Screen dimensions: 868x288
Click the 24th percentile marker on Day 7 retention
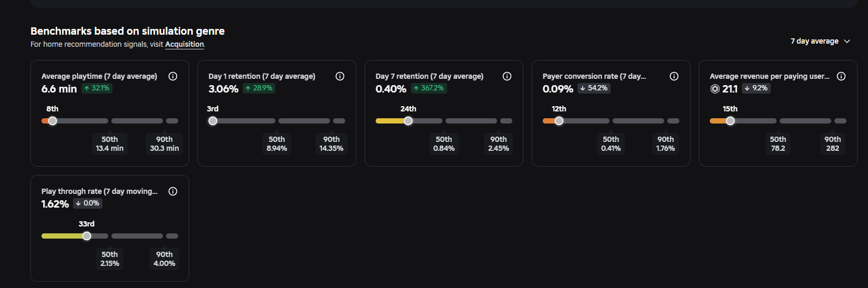tap(408, 121)
